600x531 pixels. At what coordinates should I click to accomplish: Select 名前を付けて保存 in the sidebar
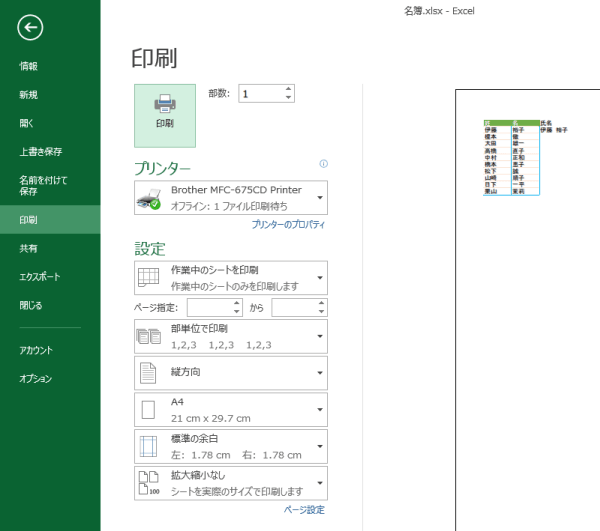pyautogui.click(x=50, y=186)
